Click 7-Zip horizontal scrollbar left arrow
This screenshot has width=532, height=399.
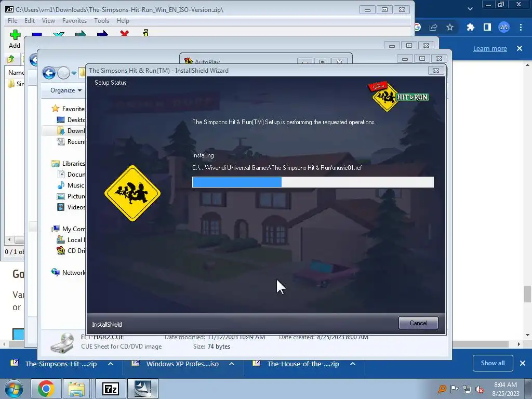coord(9,240)
